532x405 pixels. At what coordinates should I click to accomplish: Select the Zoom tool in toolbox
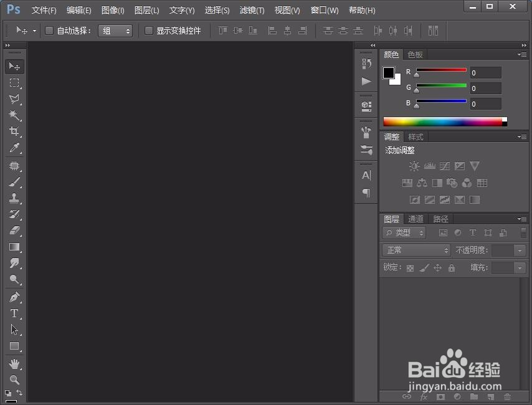14,379
